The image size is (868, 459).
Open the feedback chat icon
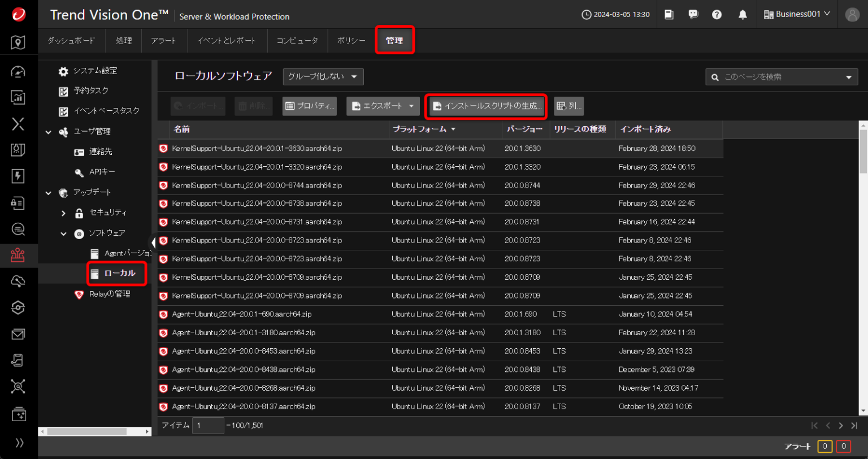pyautogui.click(x=693, y=14)
